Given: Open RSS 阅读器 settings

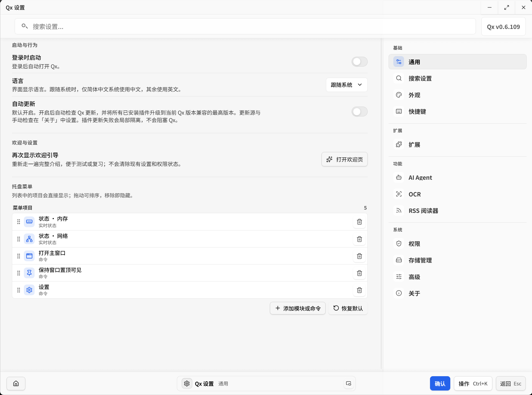Looking at the screenshot, I should (x=457, y=211).
